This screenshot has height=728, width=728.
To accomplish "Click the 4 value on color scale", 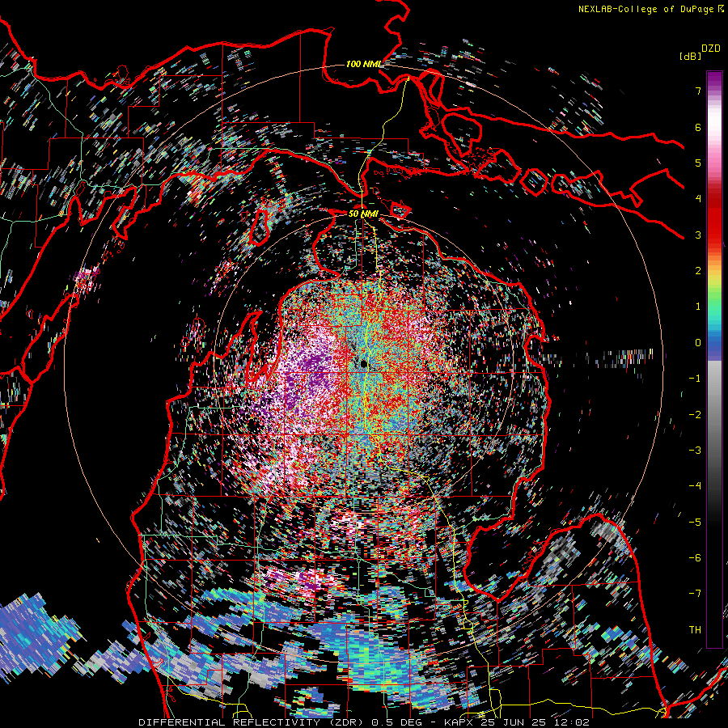I will pos(698,199).
